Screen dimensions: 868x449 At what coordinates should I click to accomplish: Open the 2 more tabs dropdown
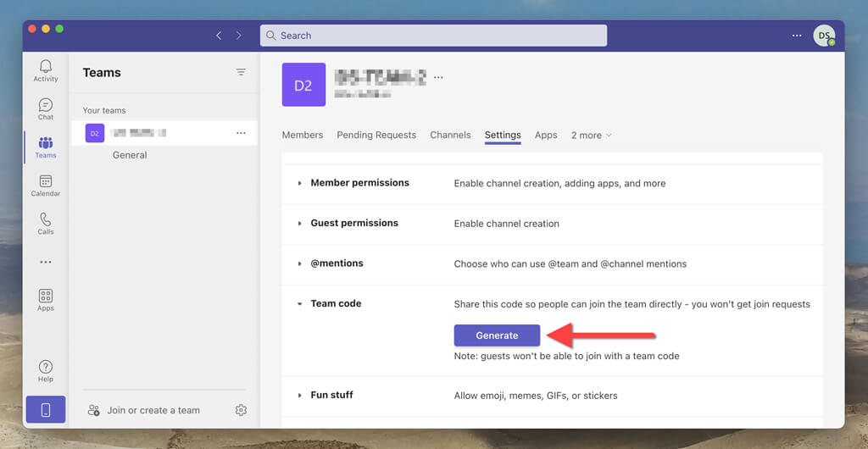pyautogui.click(x=591, y=136)
